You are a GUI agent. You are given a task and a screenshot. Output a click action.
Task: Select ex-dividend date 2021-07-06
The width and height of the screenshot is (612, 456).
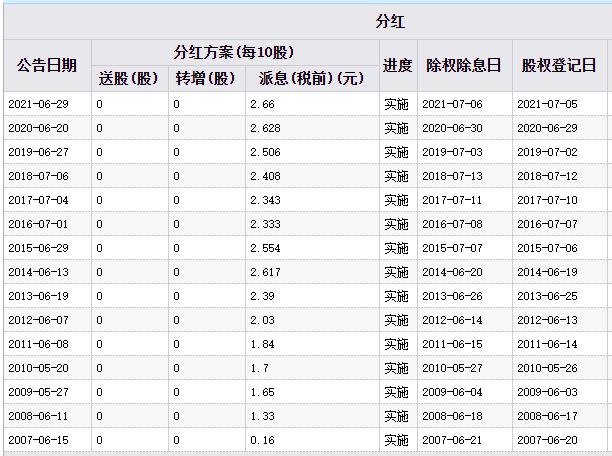[452, 104]
